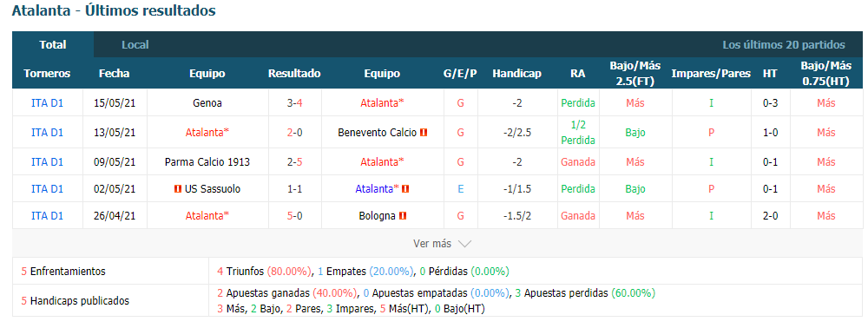Click Bologna team name
Image resolution: width=868 pixels, height=328 pixels.
coord(377,216)
